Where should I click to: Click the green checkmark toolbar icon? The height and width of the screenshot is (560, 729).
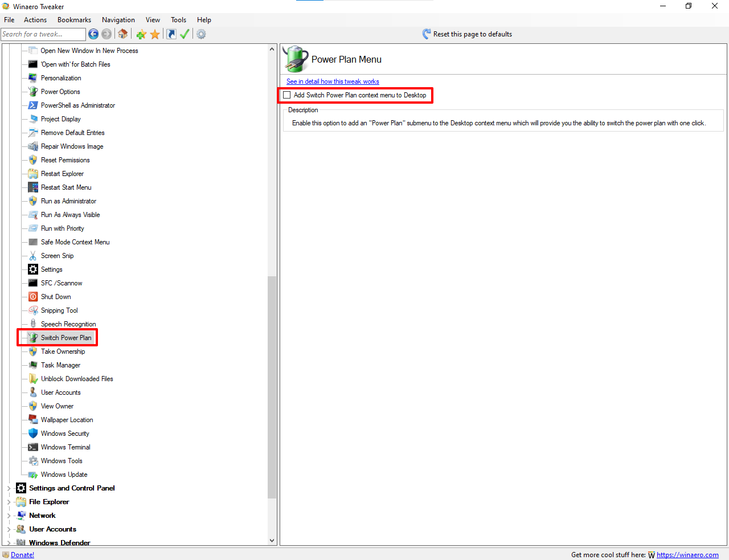coord(185,34)
